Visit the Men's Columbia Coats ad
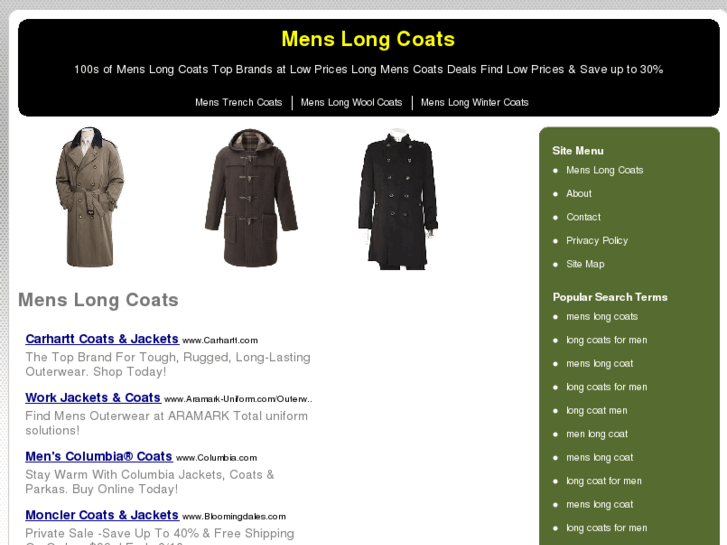The width and height of the screenshot is (727, 545). pyautogui.click(x=99, y=456)
